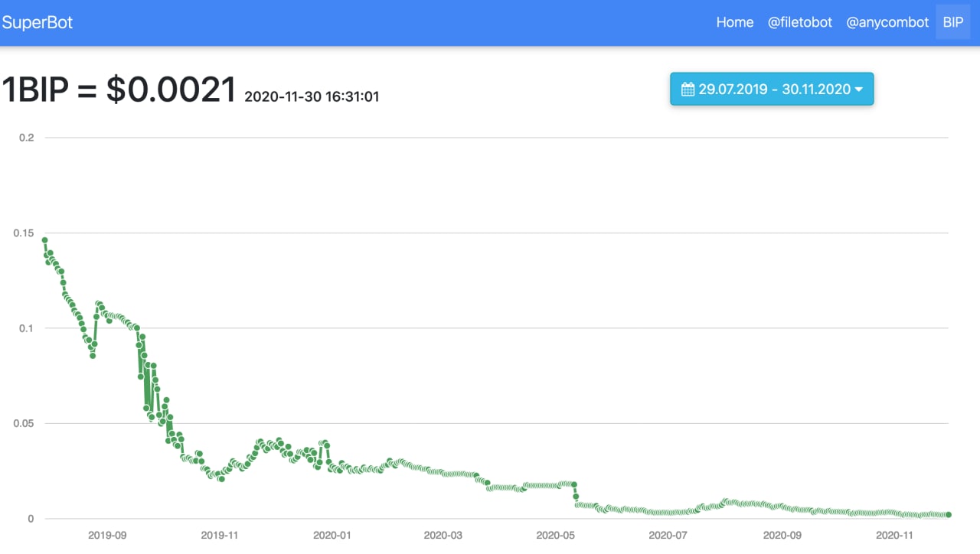The image size is (980, 554).
Task: Click the 0.05 y-axis label
Action: (x=24, y=423)
